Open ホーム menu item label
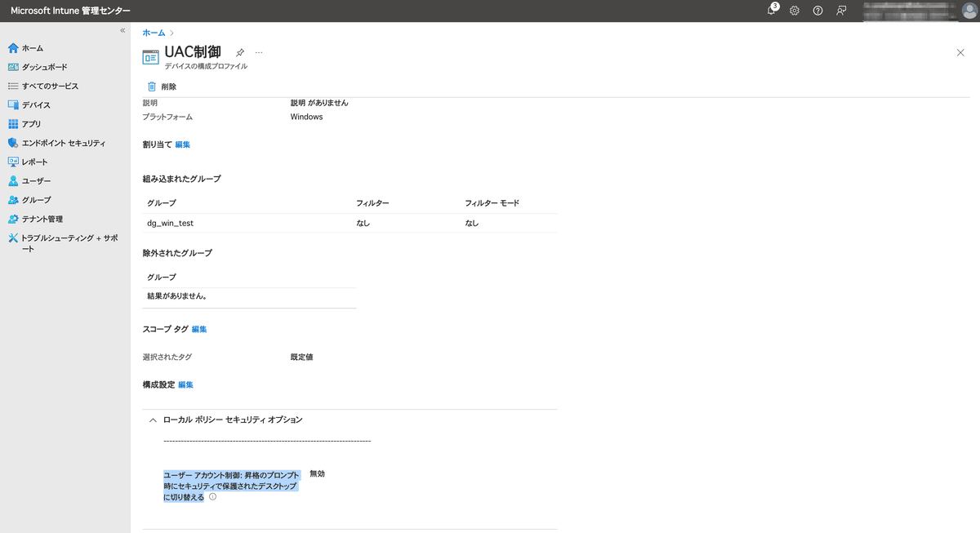 point(33,48)
